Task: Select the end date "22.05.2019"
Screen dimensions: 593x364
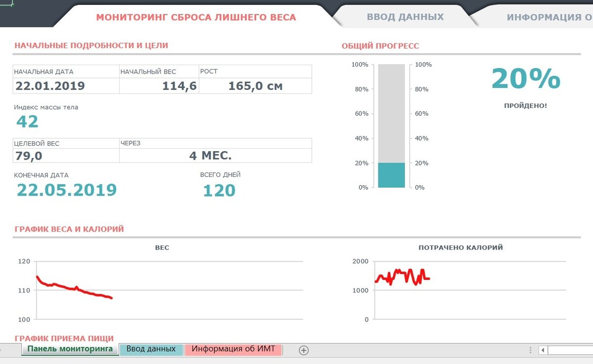Action: [66, 190]
